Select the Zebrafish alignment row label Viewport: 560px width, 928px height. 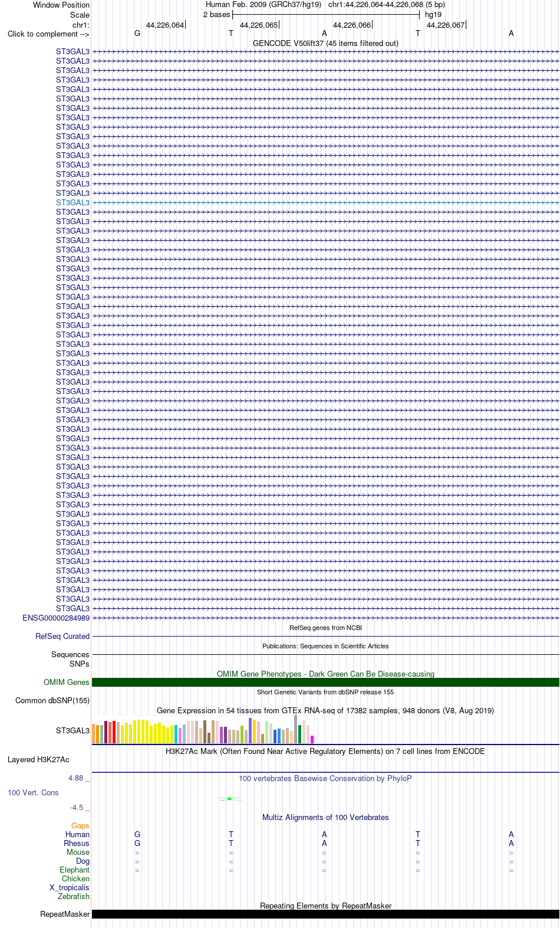[x=74, y=896]
